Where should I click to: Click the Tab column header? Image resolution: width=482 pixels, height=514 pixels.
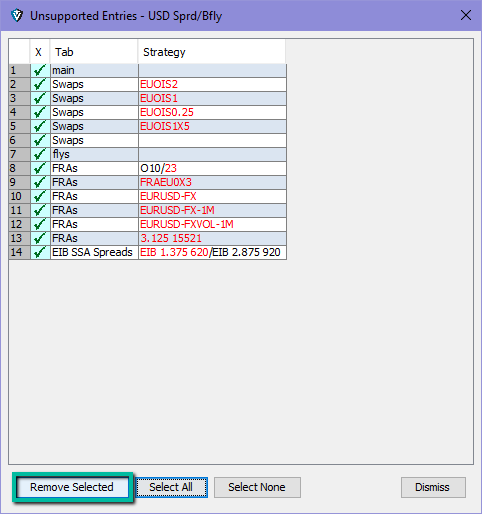click(x=94, y=52)
